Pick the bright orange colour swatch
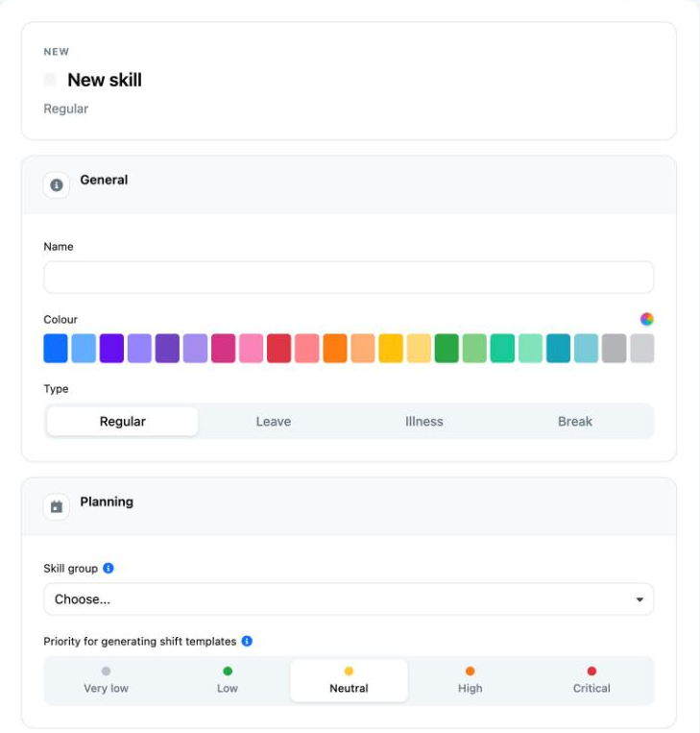The image size is (700, 733). tap(335, 349)
